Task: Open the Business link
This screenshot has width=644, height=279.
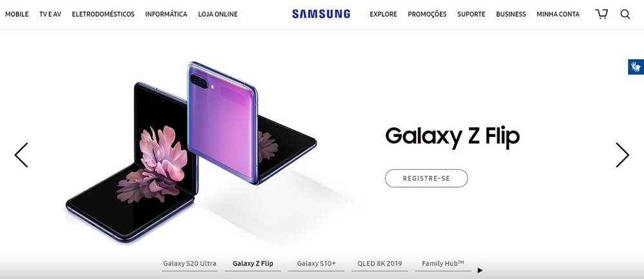Action: pyautogui.click(x=511, y=14)
